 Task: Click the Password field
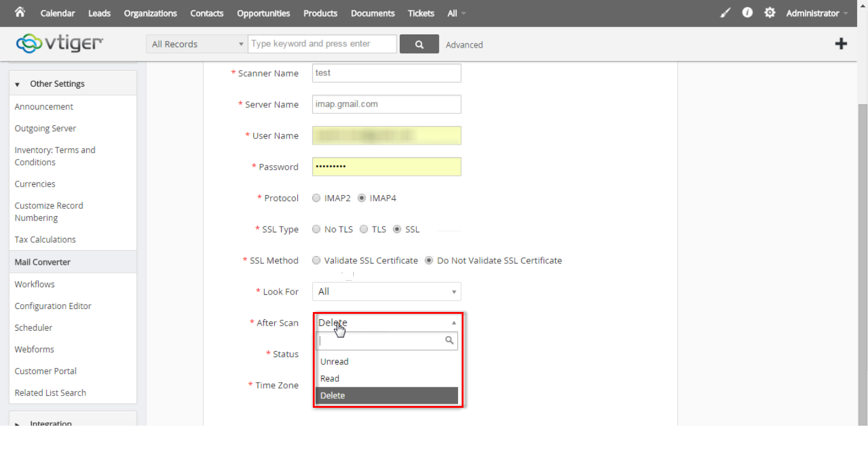(386, 167)
